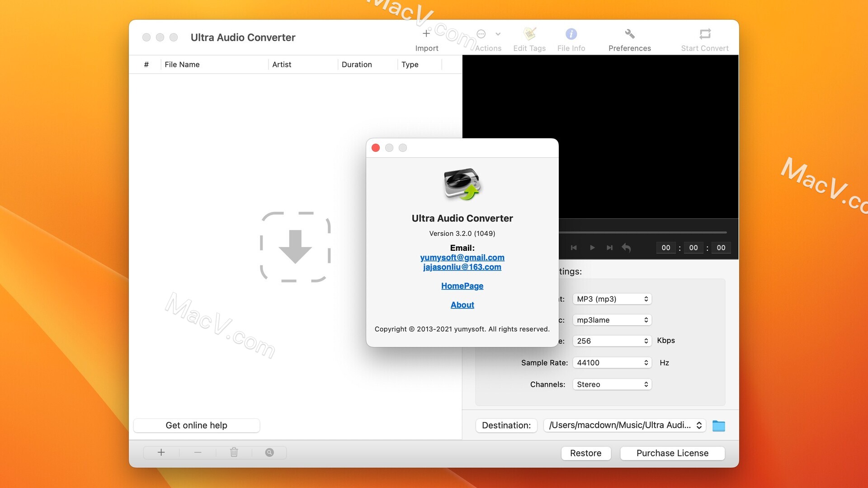Click the play button in player

592,248
